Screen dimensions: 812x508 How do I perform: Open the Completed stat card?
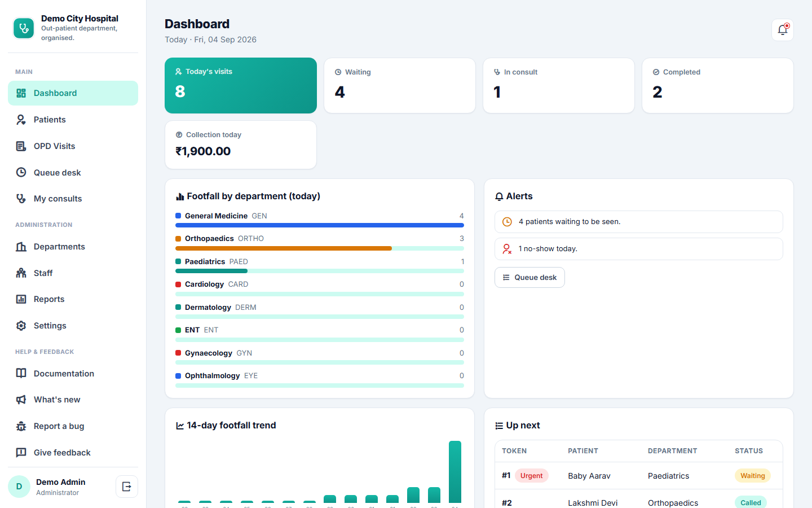(x=718, y=85)
